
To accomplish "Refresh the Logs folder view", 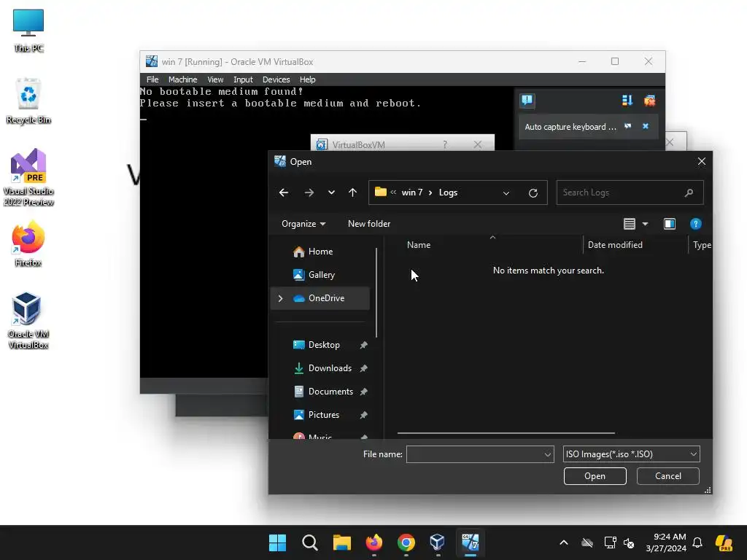I will pyautogui.click(x=533, y=192).
